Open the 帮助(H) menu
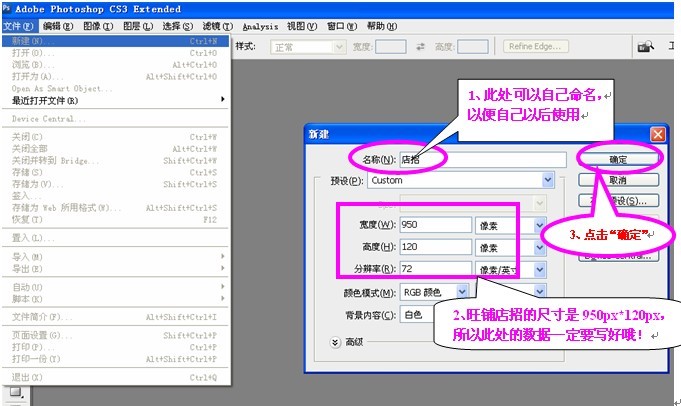The width and height of the screenshot is (681, 406). tap(382, 26)
